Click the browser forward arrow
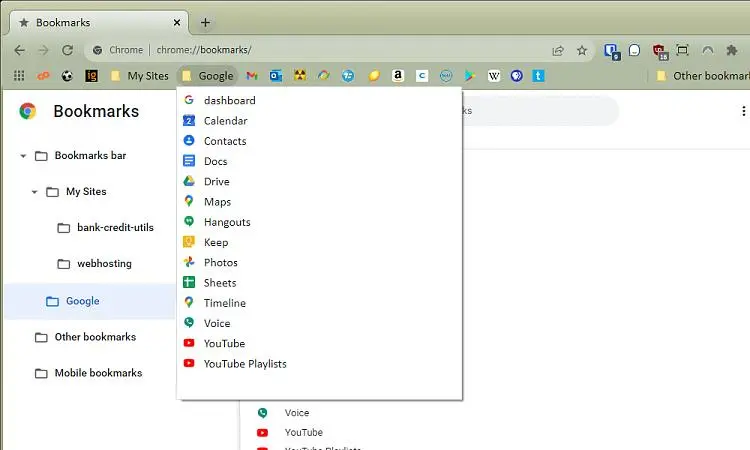Image resolution: width=750 pixels, height=450 pixels. pyautogui.click(x=44, y=50)
